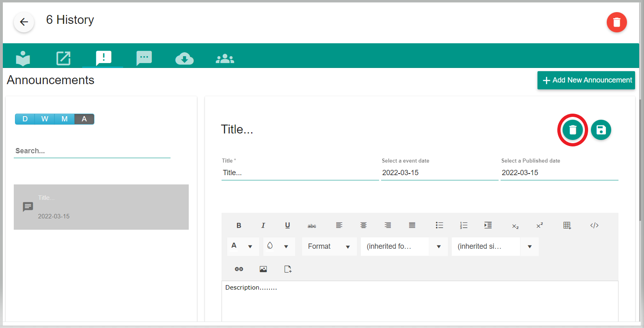Image resolution: width=644 pixels, height=328 pixels.
Task: Click the announcements Search field
Action: click(x=92, y=151)
